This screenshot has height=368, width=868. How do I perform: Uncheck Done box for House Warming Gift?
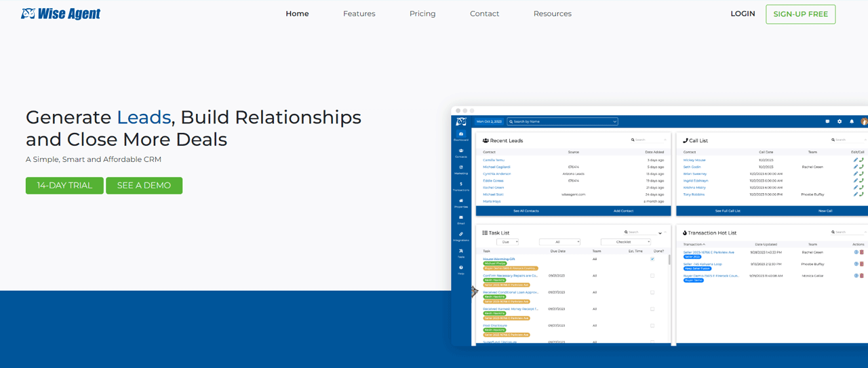point(652,259)
